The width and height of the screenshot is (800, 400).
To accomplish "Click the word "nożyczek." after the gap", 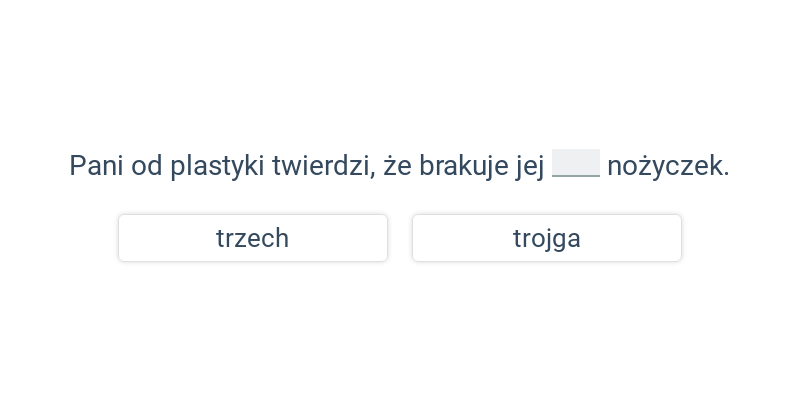I will coord(668,167).
